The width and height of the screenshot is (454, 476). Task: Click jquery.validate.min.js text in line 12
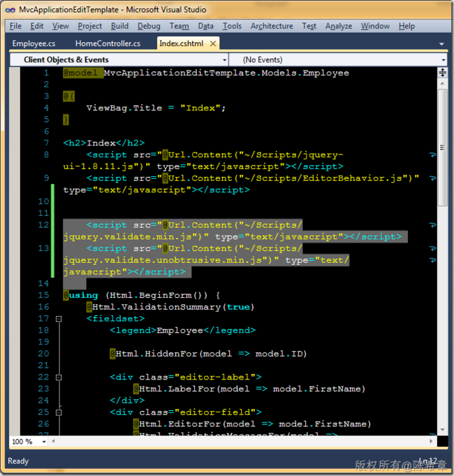point(128,237)
